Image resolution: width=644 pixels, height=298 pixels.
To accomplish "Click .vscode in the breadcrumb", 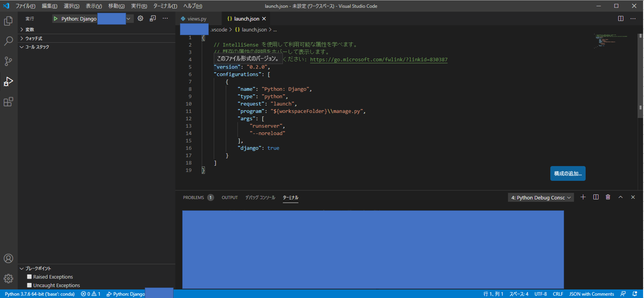I will 219,30.
